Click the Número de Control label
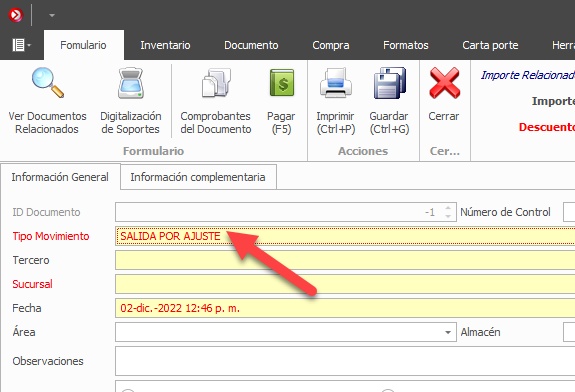The width and height of the screenshot is (575, 392). pos(505,212)
